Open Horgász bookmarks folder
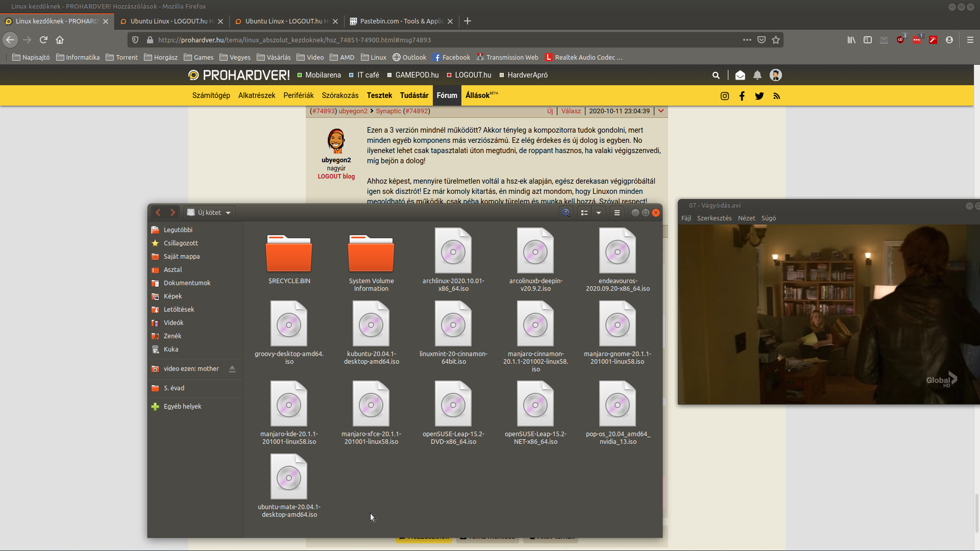 (161, 57)
